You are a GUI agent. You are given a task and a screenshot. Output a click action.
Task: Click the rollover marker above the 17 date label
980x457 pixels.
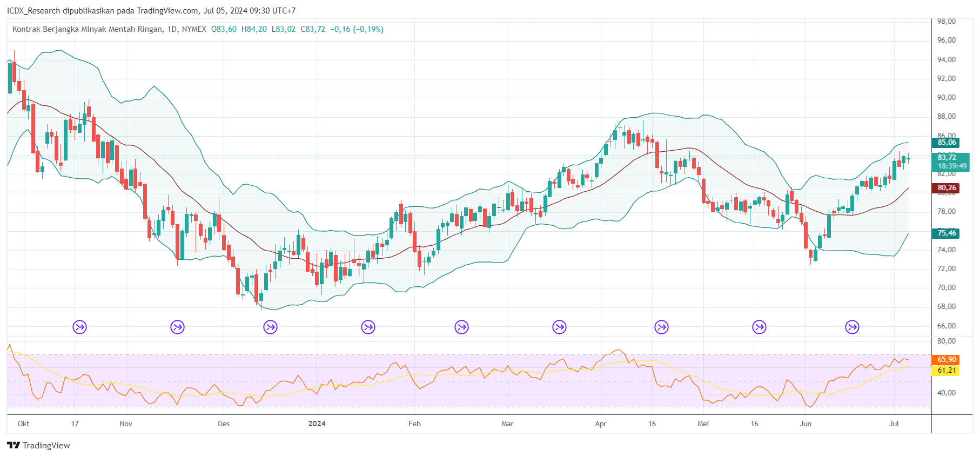(x=79, y=327)
